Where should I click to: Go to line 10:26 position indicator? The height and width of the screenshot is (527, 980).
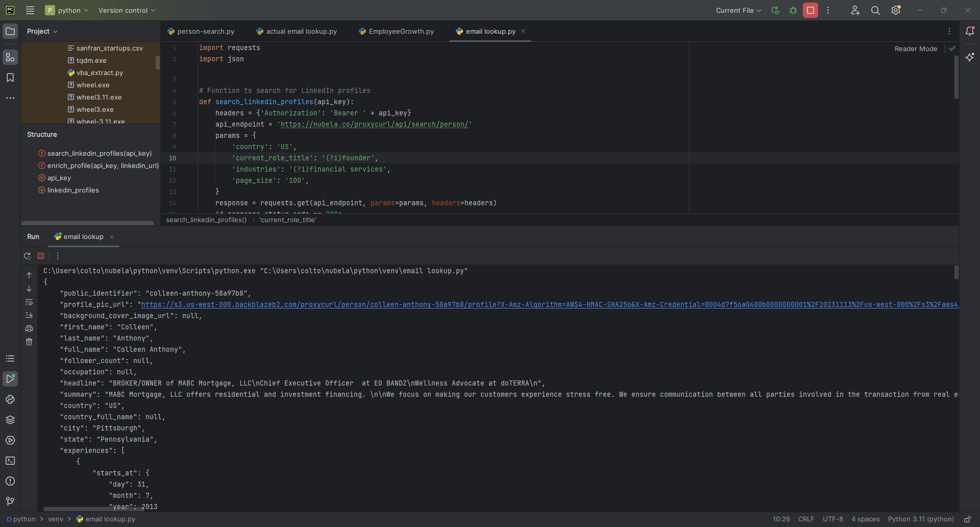pos(781,519)
